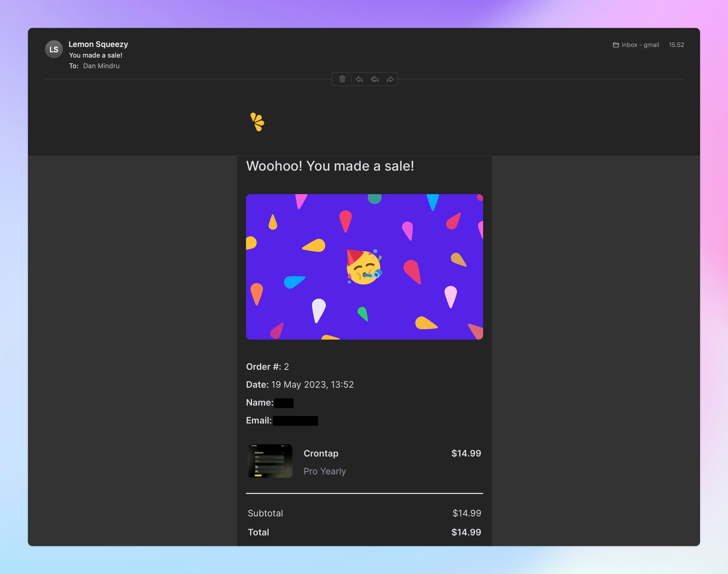Image resolution: width=728 pixels, height=574 pixels.
Task: Click the Total $14.99 amount
Action: [466, 532]
